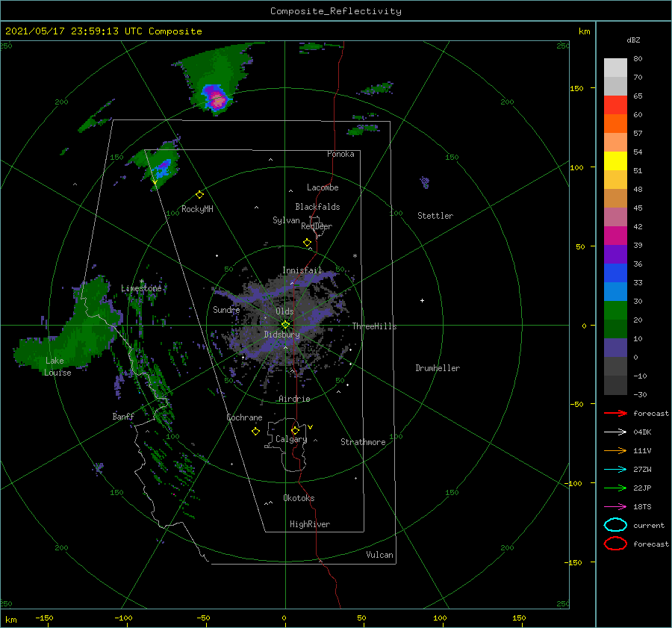This screenshot has width=672, height=628.
Task: Click the Calgary city label
Action: click(x=291, y=439)
